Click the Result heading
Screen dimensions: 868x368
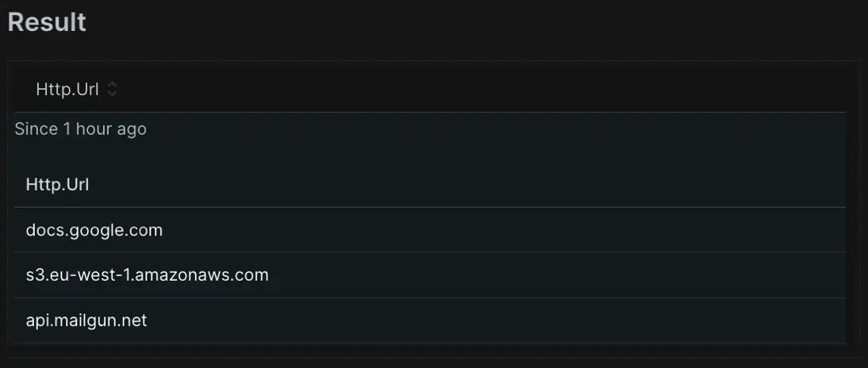pyautogui.click(x=47, y=22)
